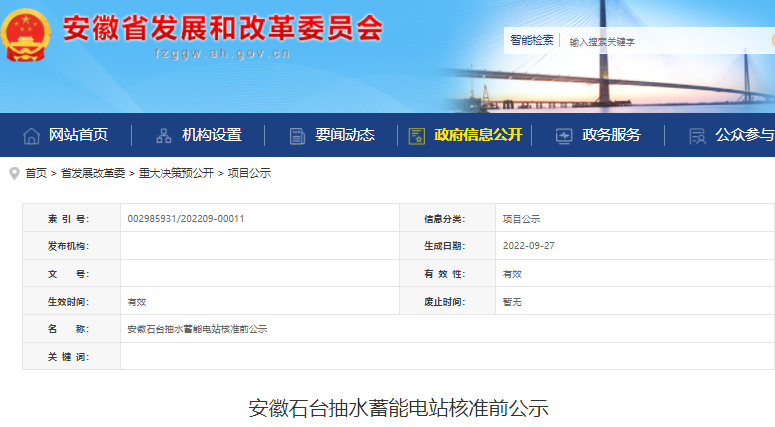Screen dimensions: 775x427
Task: Click the article heading 安徽石台抽水蓄能电站核准前公示
Action: 398,409
